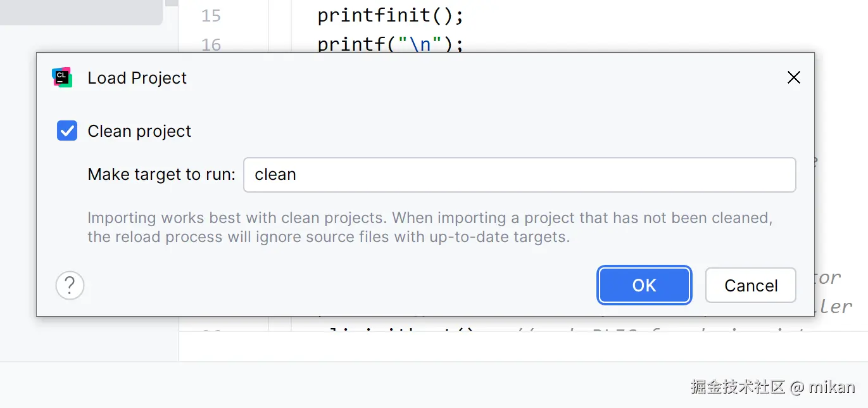Click the "Clean project" checkbox label
Image resolution: width=868 pixels, height=408 pixels.
pyautogui.click(x=139, y=131)
